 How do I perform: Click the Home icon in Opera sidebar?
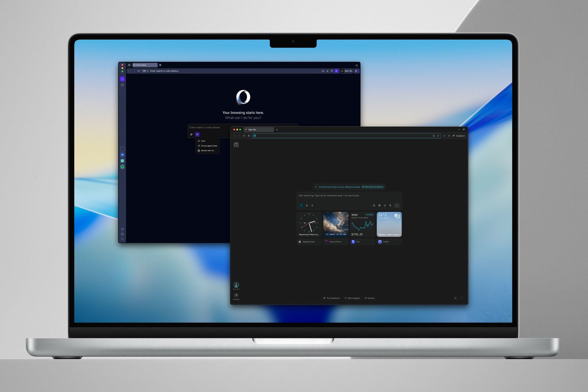click(122, 79)
